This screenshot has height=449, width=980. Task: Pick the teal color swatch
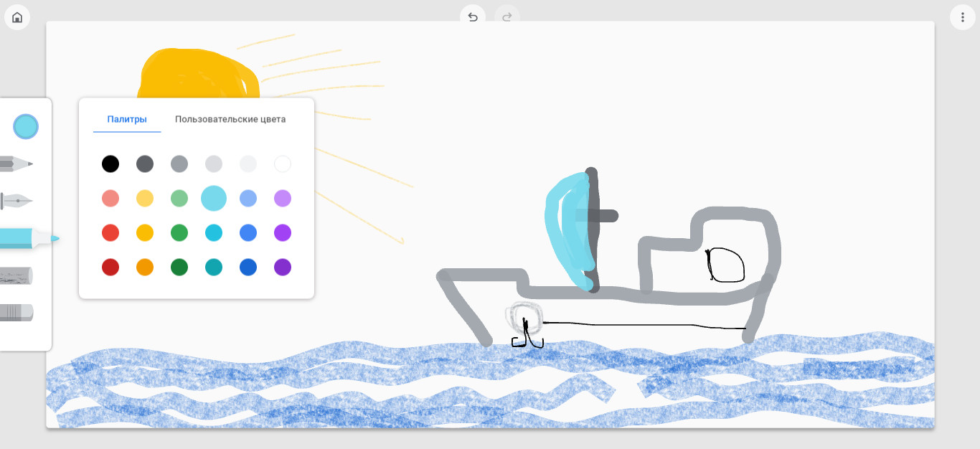[x=214, y=268]
